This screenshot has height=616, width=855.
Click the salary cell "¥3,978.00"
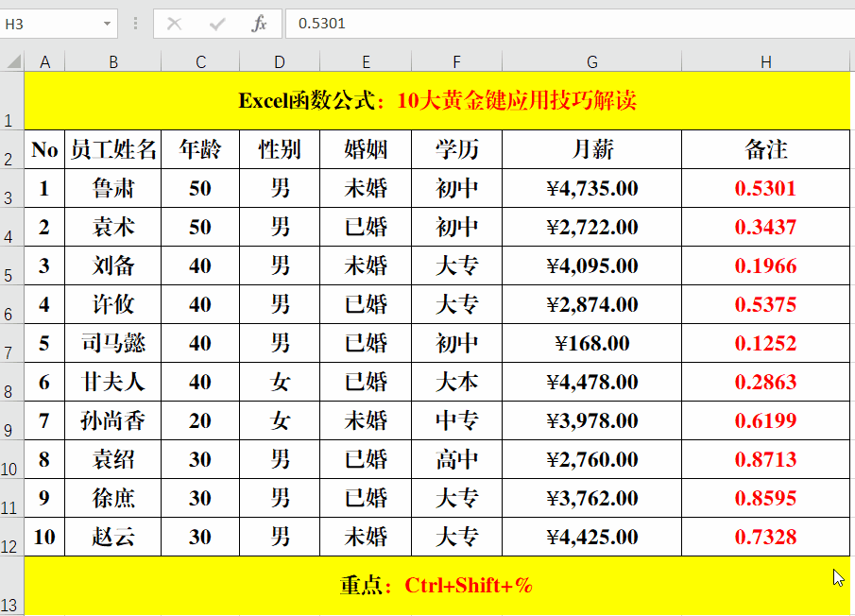[591, 420]
